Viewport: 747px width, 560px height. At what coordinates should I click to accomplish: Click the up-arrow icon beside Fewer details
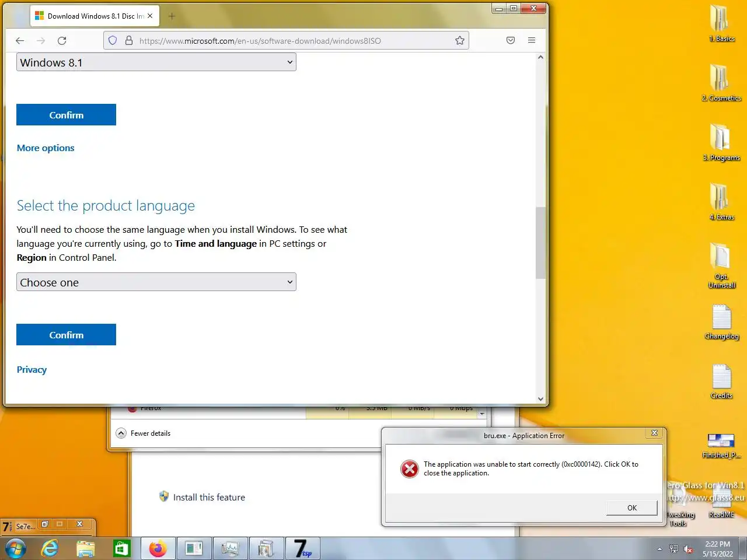[x=121, y=433]
